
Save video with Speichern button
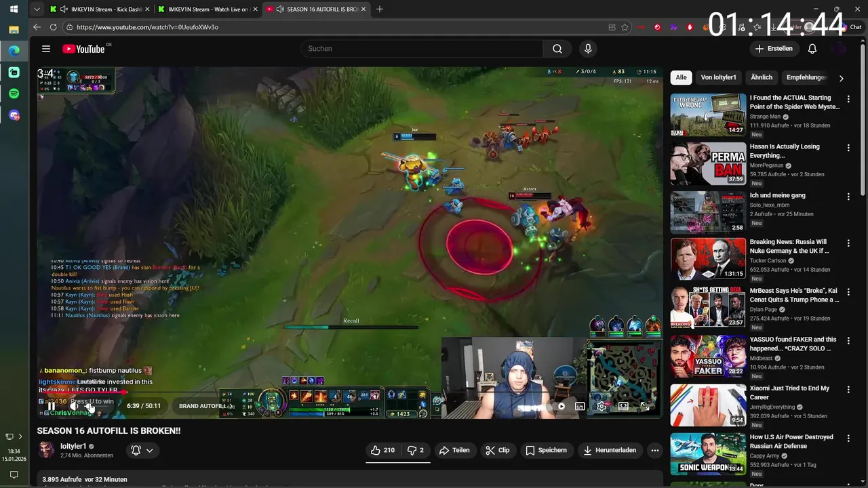pos(547,450)
